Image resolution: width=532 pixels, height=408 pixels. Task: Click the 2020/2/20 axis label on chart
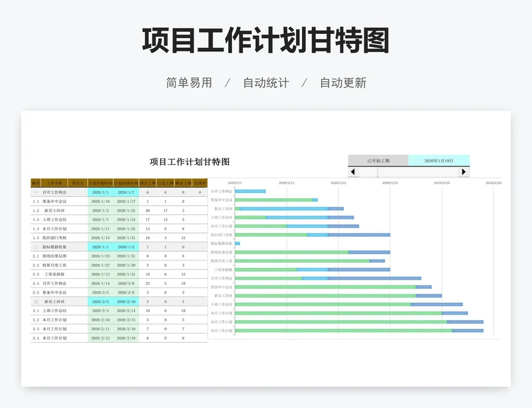[x=493, y=183]
